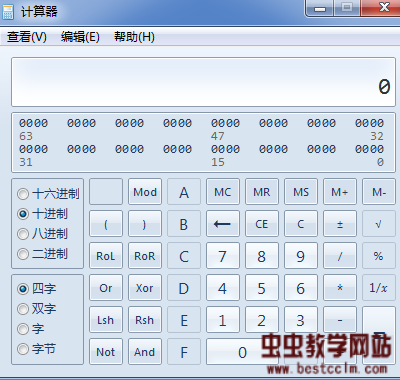Click the RoR rotate right button
The height and width of the screenshot is (380, 400).
(145, 256)
